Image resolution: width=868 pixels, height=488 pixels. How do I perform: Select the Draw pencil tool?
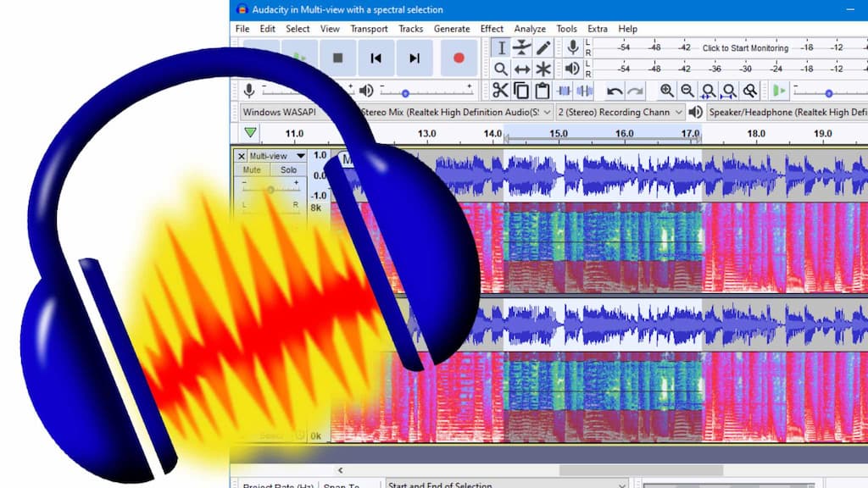pyautogui.click(x=543, y=47)
